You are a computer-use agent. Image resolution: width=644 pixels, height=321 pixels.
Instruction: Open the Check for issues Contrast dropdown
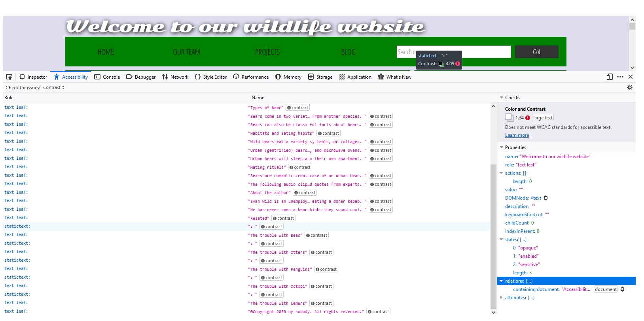click(x=54, y=87)
